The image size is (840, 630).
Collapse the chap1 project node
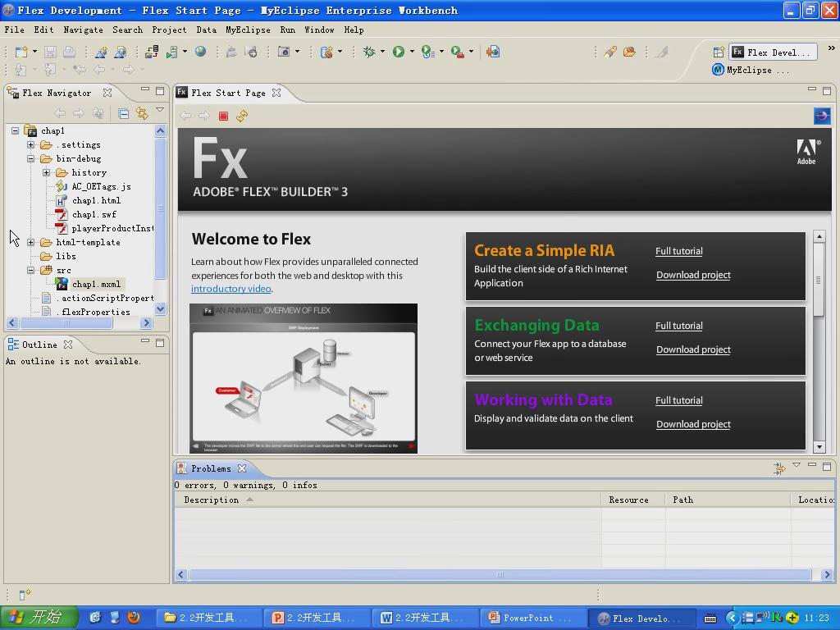coord(15,130)
